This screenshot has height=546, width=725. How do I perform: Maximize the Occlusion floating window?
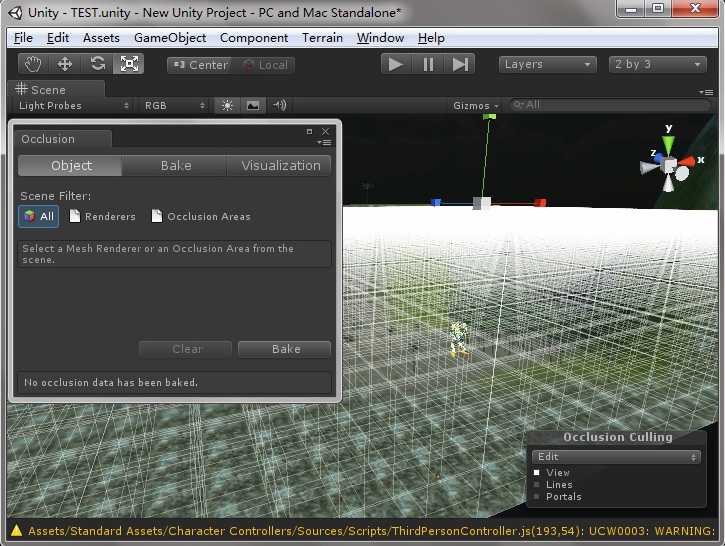click(x=309, y=132)
